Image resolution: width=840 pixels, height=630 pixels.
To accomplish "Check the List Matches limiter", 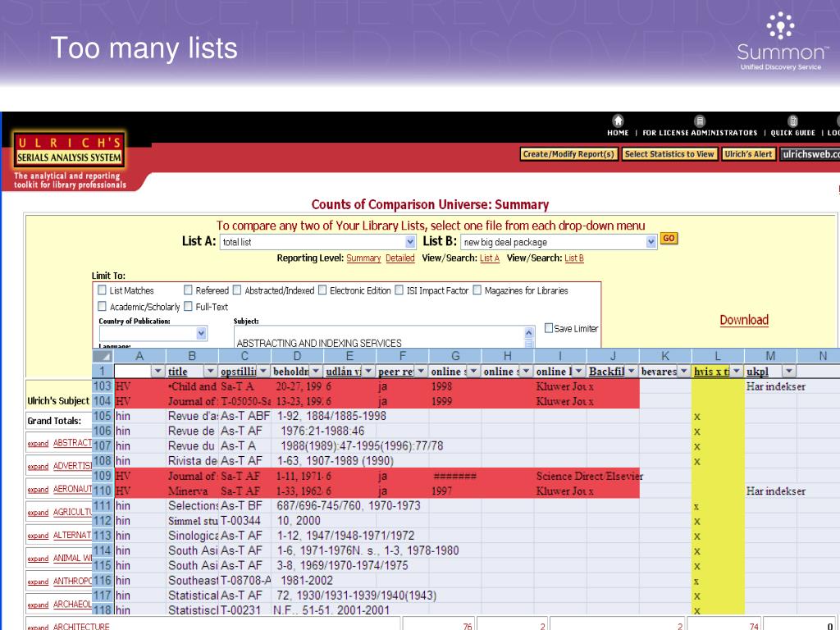I will click(102, 290).
